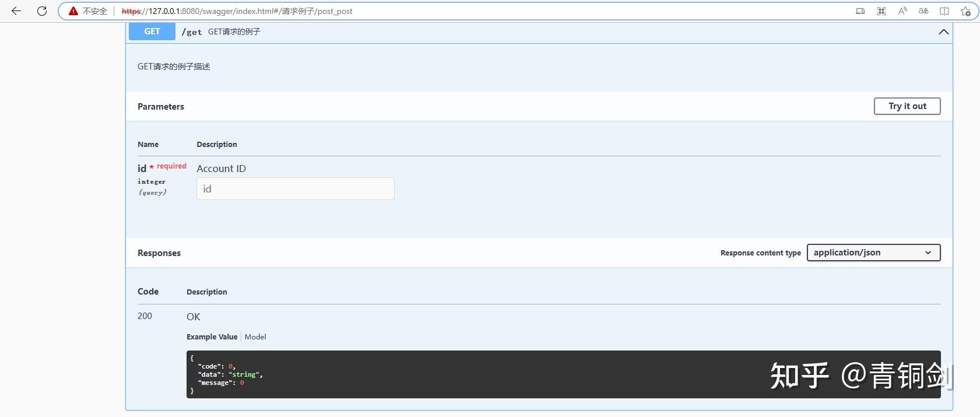The image size is (980, 417).
Task: Open the Response content type dropdown
Action: (873, 253)
